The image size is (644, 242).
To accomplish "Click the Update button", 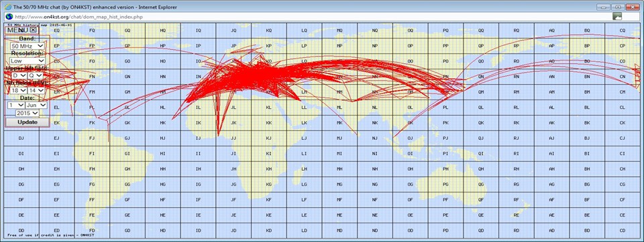I will [x=27, y=122].
